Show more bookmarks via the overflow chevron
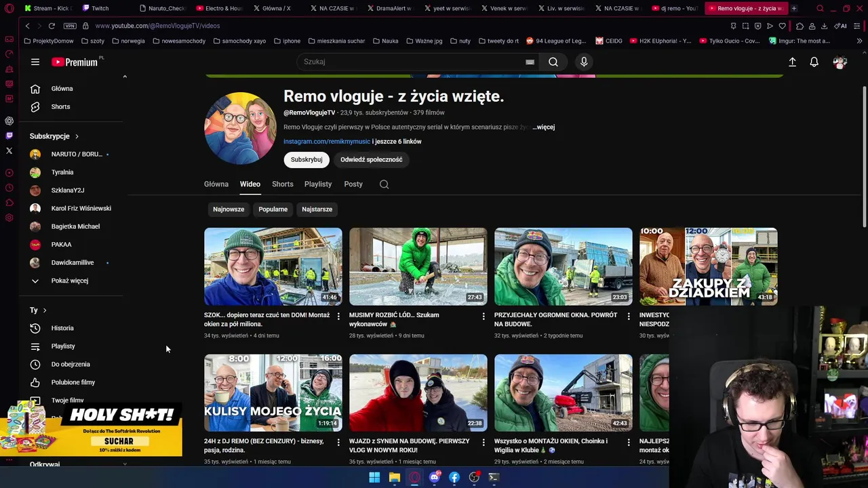 pos(859,41)
